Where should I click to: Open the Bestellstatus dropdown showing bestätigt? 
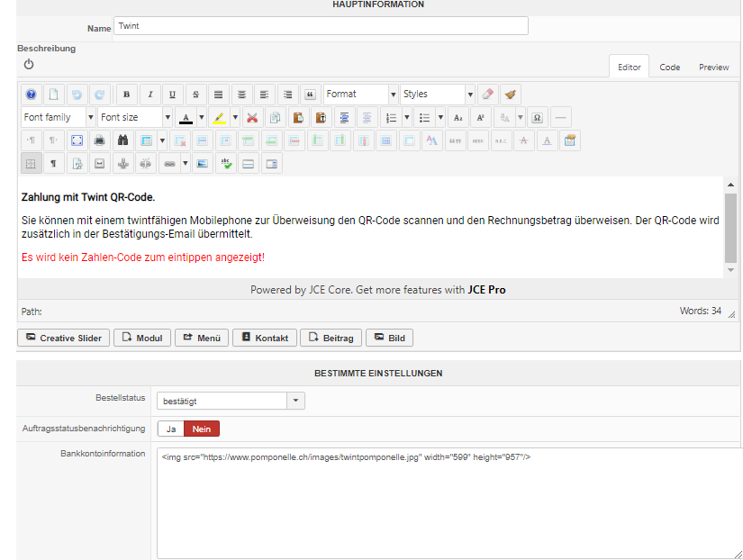pyautogui.click(x=231, y=401)
